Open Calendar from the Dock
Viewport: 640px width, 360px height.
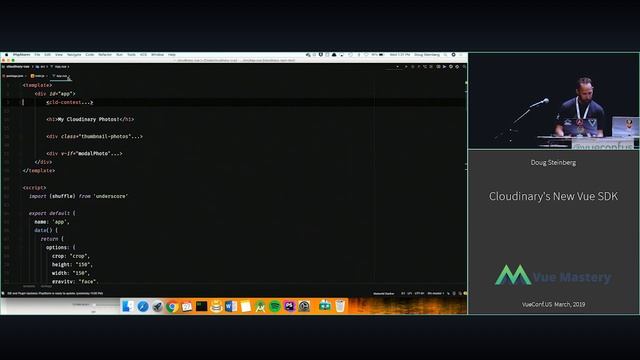point(187,306)
